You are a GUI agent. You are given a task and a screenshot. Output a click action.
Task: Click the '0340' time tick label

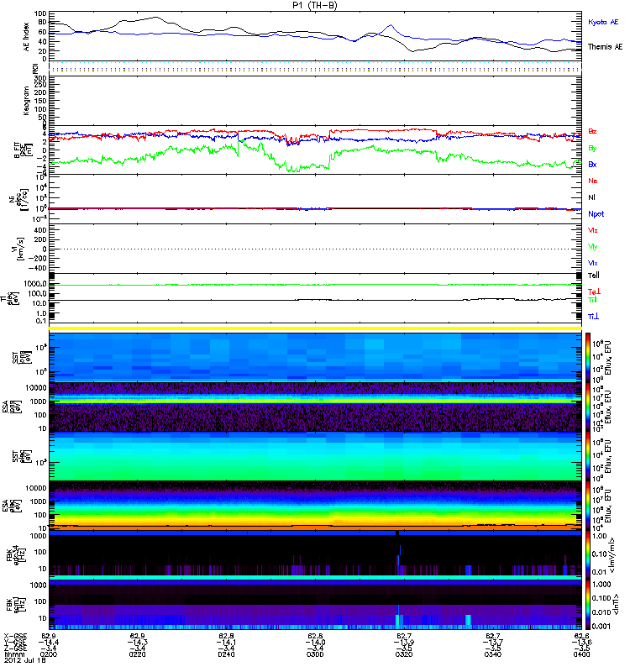click(493, 654)
